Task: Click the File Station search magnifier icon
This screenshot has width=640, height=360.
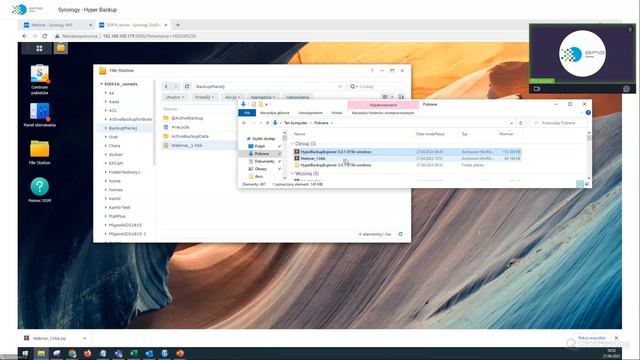Action: 353,87
